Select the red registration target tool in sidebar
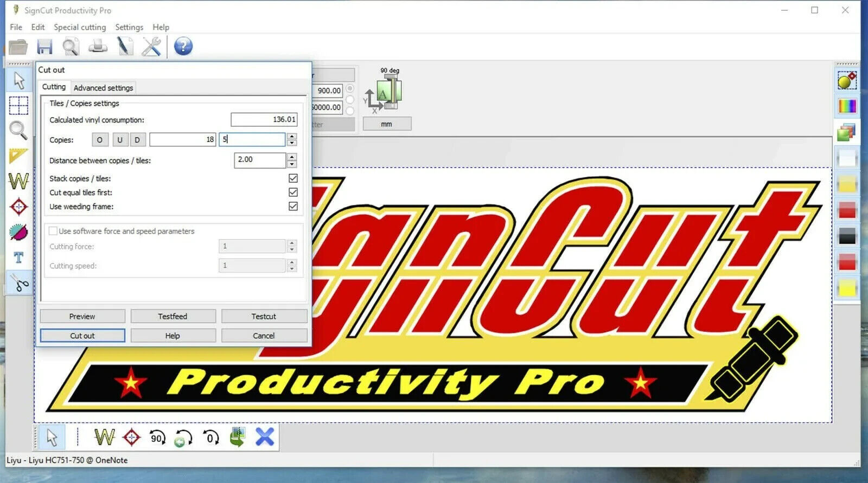The width and height of the screenshot is (868, 483). pyautogui.click(x=18, y=207)
